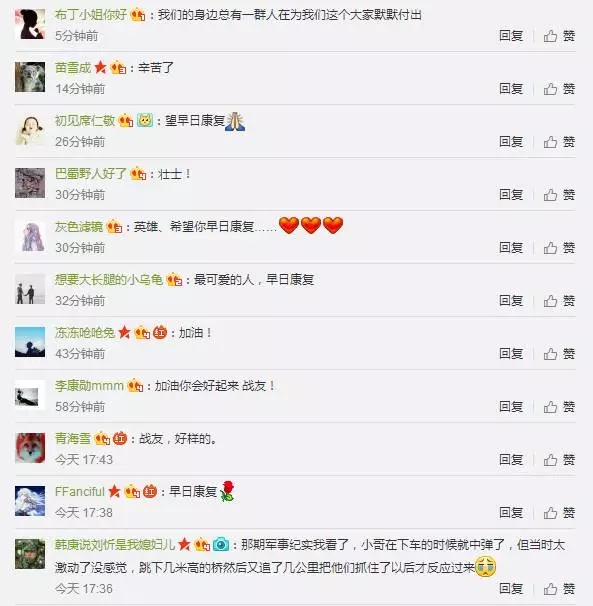Thumbs-up 想要大长腿的小乌龟's comment
Image resolution: width=593 pixels, height=606 pixels.
(x=559, y=301)
